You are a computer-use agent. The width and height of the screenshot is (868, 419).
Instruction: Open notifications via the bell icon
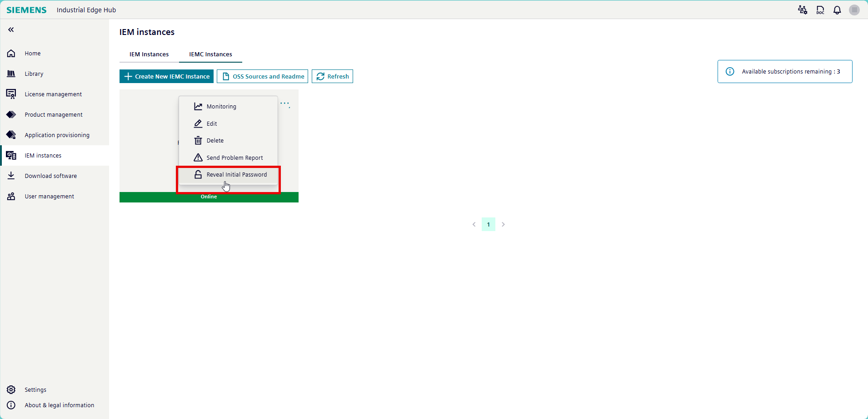click(x=837, y=10)
